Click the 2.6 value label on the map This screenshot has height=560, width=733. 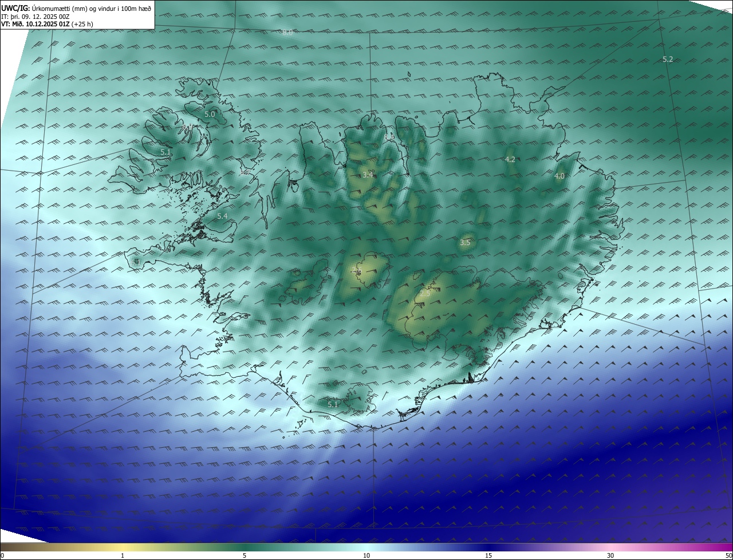(356, 271)
